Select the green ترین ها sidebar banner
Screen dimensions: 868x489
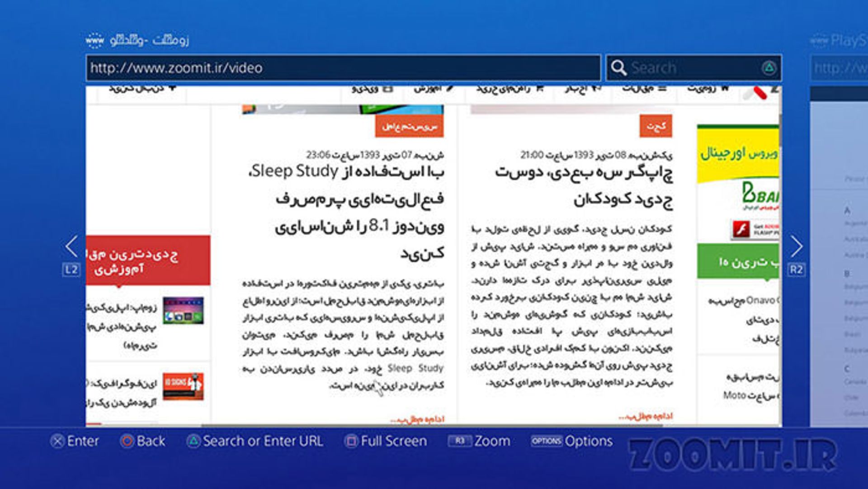(738, 261)
